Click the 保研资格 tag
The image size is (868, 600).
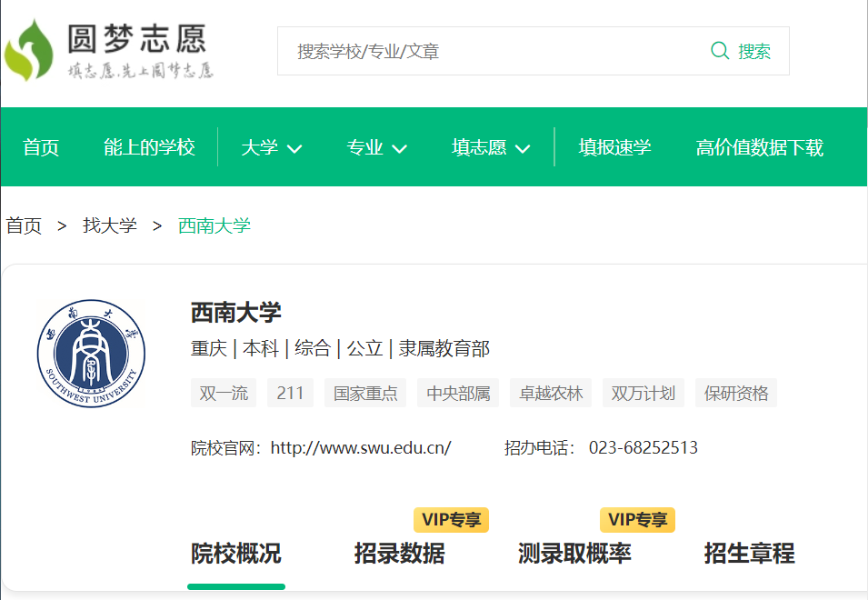(x=736, y=393)
